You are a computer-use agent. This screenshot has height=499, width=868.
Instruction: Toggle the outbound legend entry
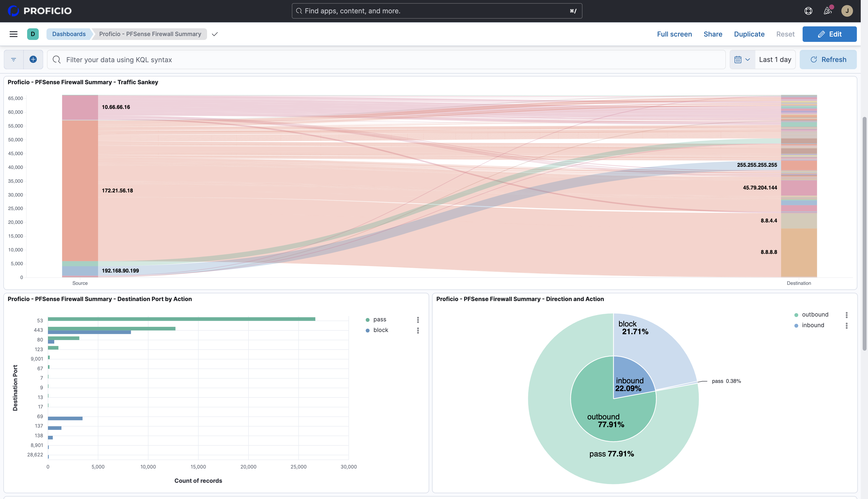pos(815,315)
